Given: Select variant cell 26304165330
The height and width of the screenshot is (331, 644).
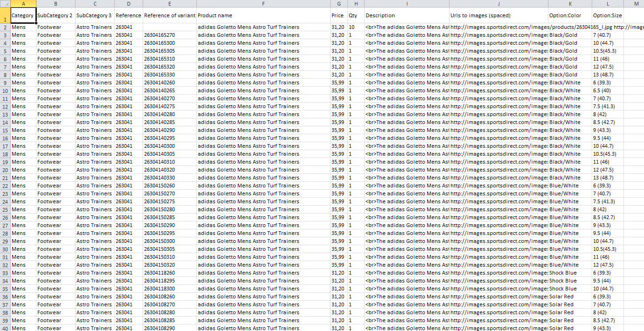Looking at the screenshot, I should [170, 75].
